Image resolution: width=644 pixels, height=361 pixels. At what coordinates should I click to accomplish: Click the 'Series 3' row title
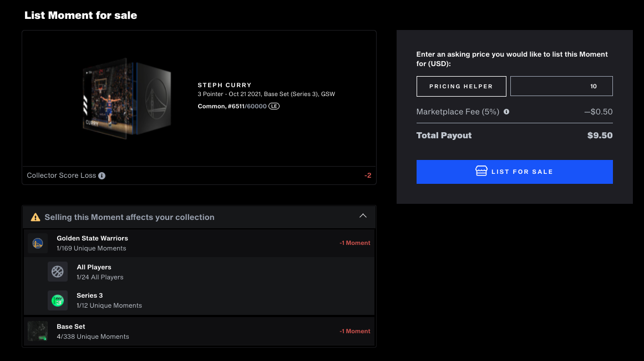point(89,295)
